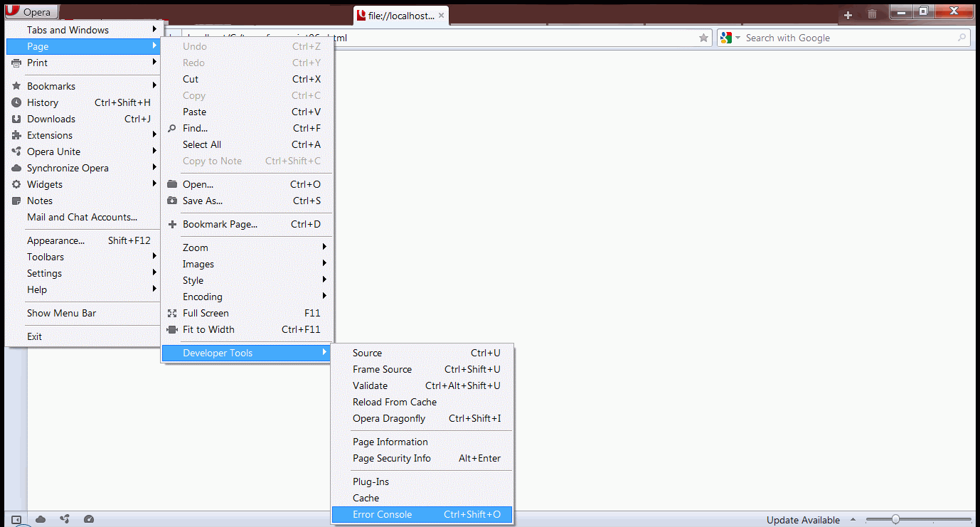Click Exit in Opera menu
Viewport: 980px width, 527px height.
(82, 336)
